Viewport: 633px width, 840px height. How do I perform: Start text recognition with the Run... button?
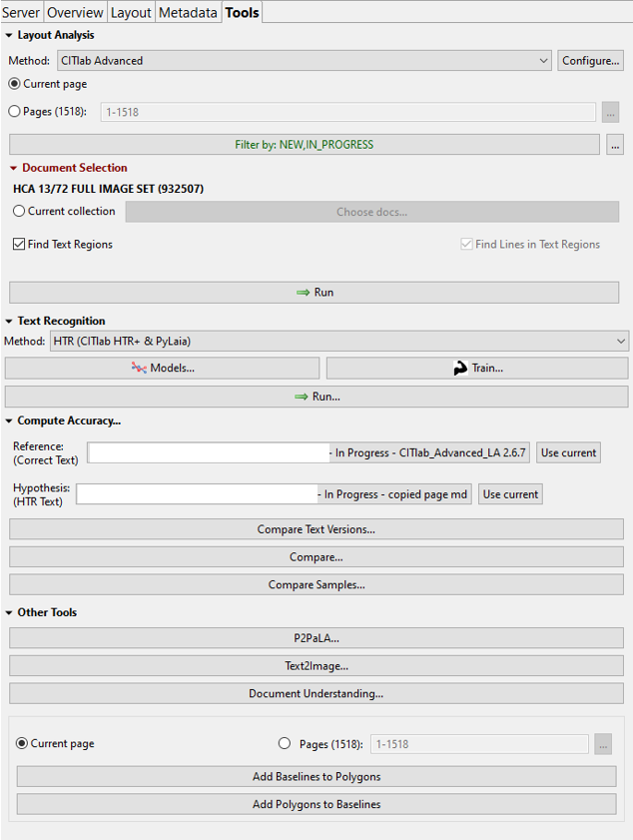[316, 396]
